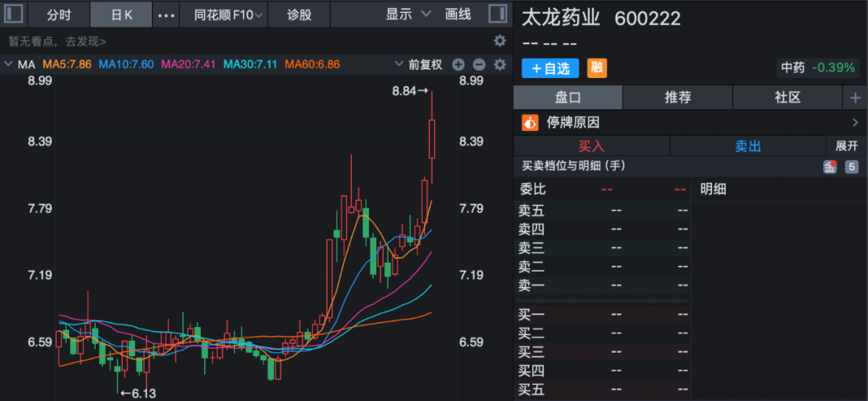Viewport: 868px width, 401px height.
Task: Select the 日K daily candlestick tab
Action: point(121,14)
